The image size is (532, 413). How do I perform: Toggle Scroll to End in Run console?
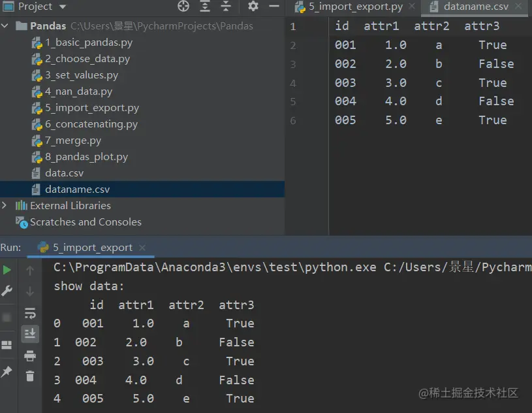[30, 333]
